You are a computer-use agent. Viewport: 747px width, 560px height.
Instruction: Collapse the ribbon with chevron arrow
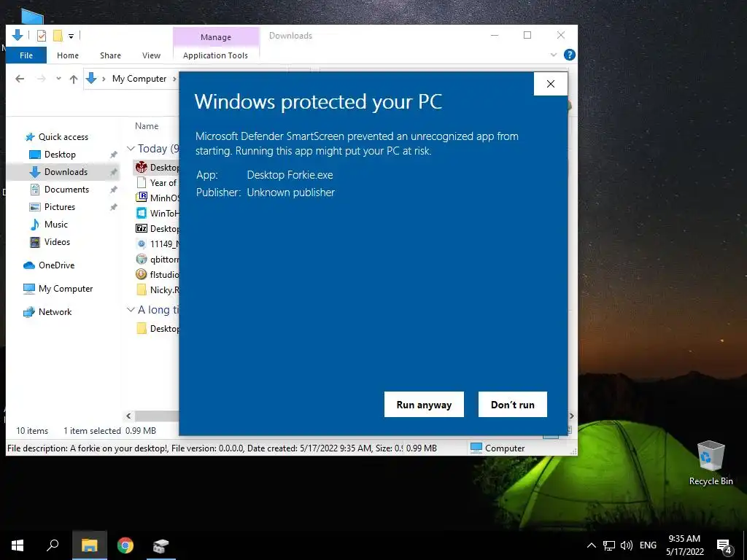point(554,55)
